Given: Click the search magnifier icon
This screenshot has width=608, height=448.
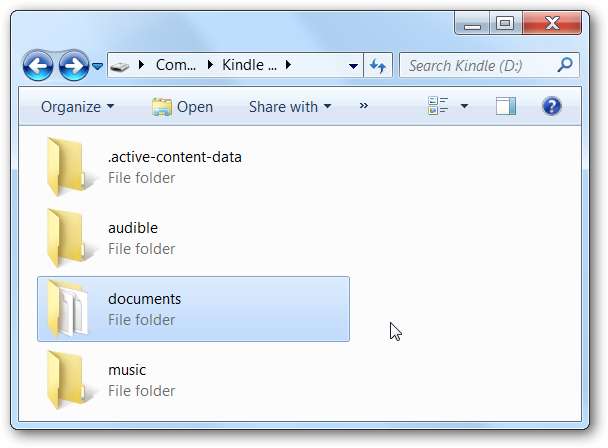Looking at the screenshot, I should point(565,66).
